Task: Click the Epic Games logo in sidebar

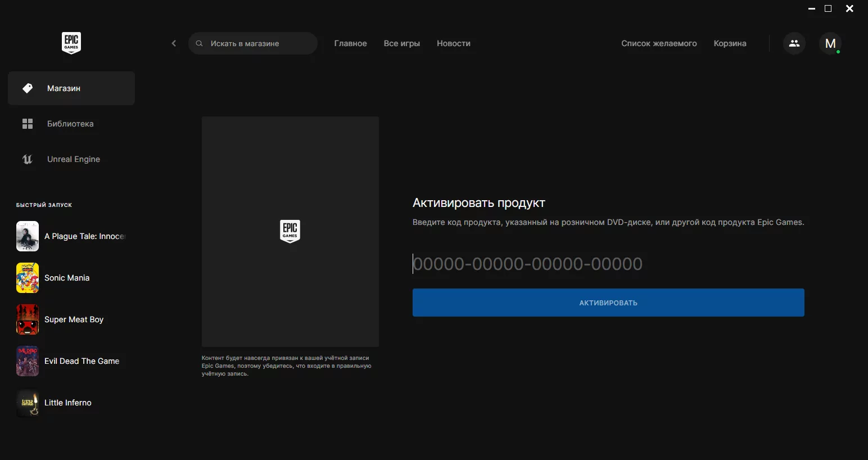Action: 71,43
